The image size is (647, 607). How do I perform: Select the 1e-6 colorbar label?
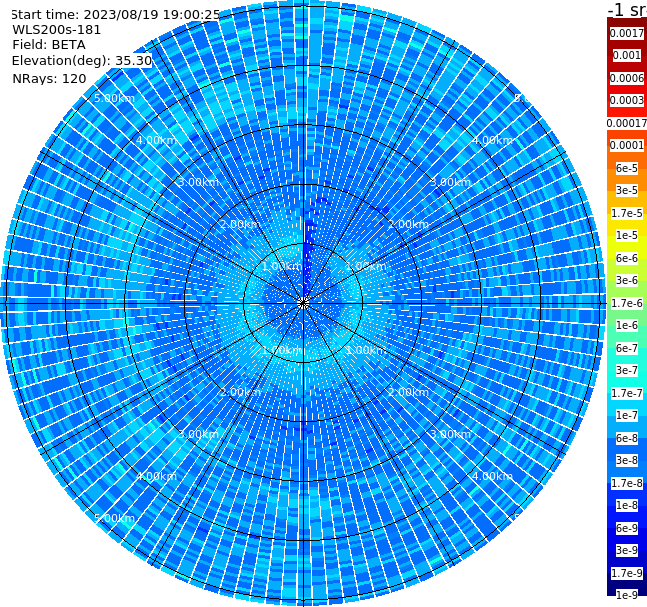(x=627, y=325)
